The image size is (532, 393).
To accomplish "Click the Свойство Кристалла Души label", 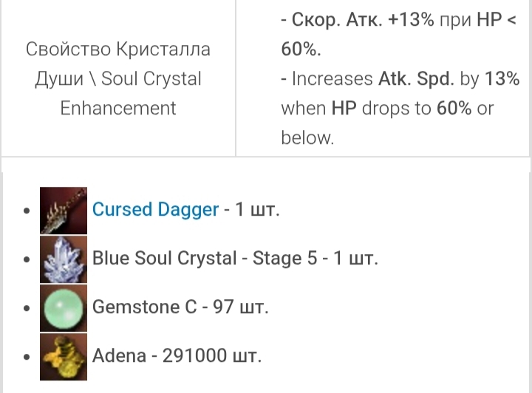I will pos(118,49).
